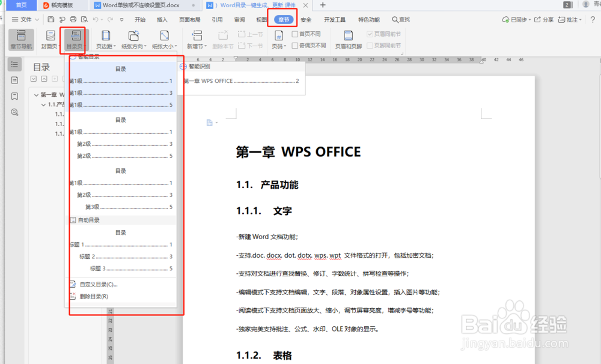Switch to the 审阅 ribbon tab
This screenshot has width=601, height=364.
(240, 20)
